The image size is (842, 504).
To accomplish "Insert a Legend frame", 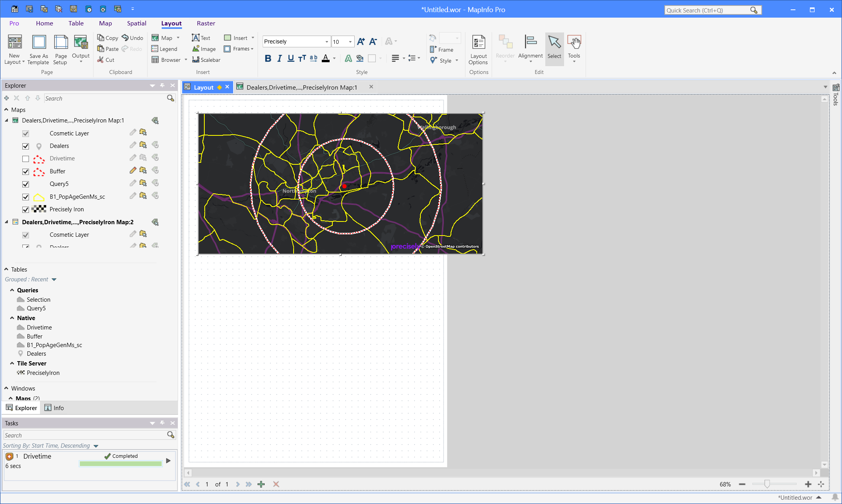I will (x=164, y=49).
